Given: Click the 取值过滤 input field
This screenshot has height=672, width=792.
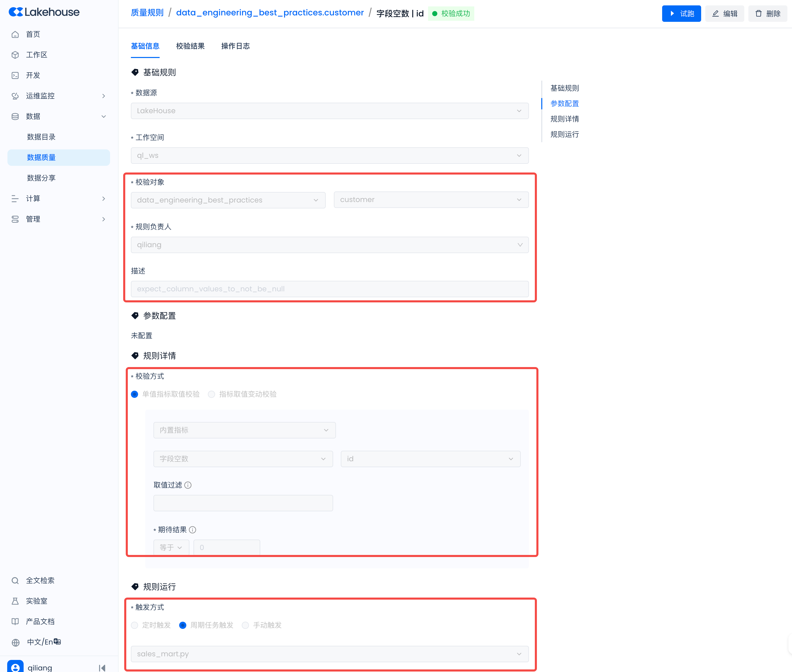Looking at the screenshot, I should 243,503.
